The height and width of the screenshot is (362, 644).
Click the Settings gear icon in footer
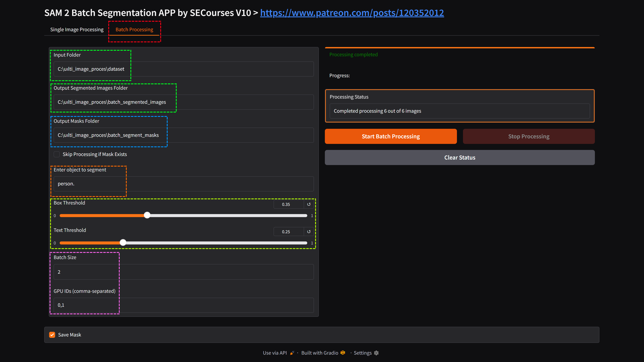coord(376,353)
